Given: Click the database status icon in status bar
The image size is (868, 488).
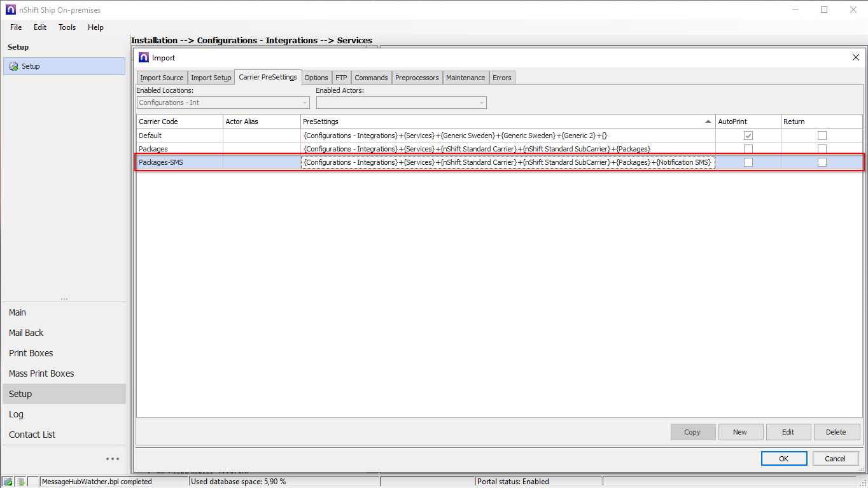Looking at the screenshot, I should coord(8,482).
